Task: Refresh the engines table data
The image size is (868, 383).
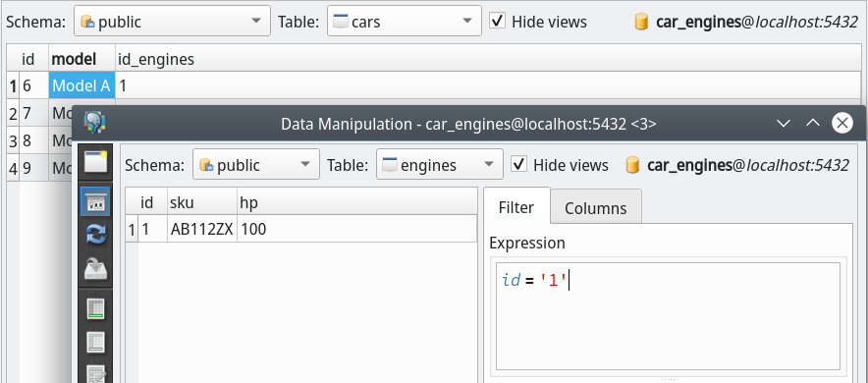Action: [96, 235]
